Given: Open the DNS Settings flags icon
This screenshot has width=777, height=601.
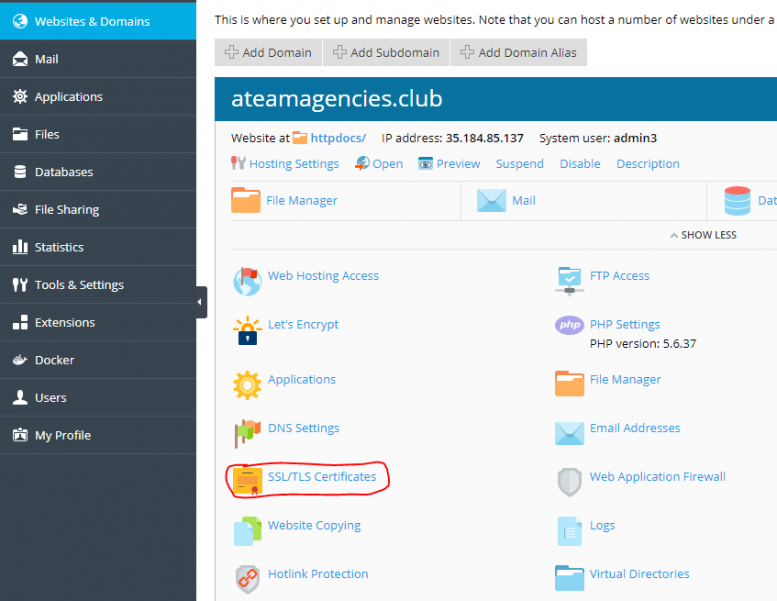Looking at the screenshot, I should click(x=247, y=432).
